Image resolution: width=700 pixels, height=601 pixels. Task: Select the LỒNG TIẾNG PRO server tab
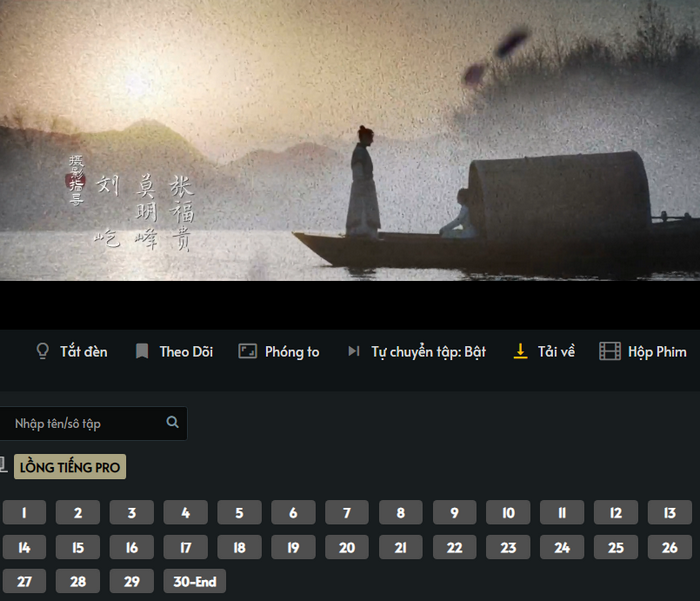click(x=70, y=467)
